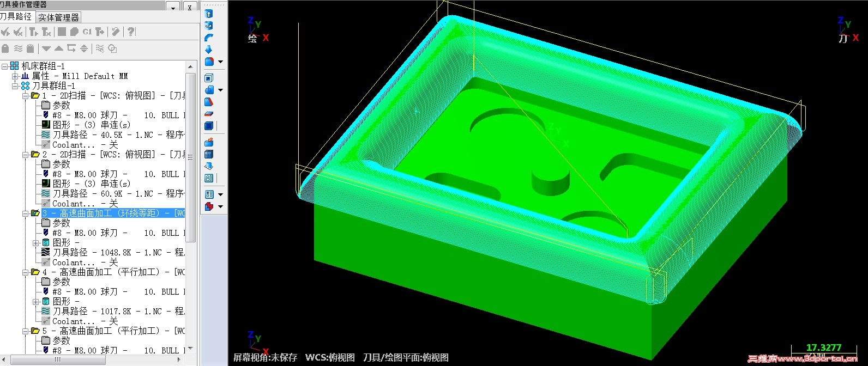Open the help question mark icon
Screen dimensions: 868x366
131,32
